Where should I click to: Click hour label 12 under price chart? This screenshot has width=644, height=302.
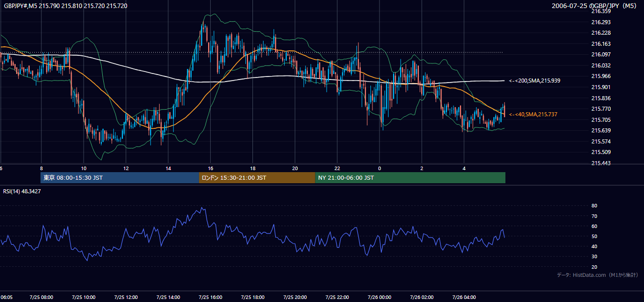pos(126,169)
